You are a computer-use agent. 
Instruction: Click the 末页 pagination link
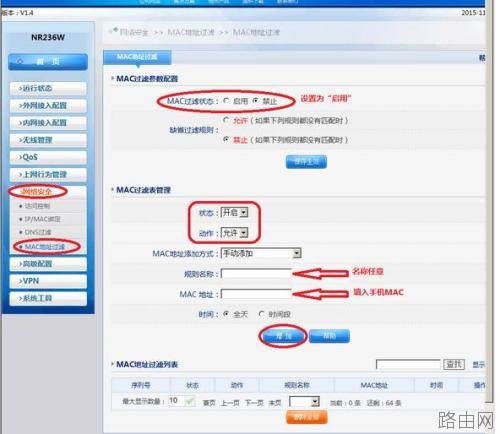coord(275,403)
